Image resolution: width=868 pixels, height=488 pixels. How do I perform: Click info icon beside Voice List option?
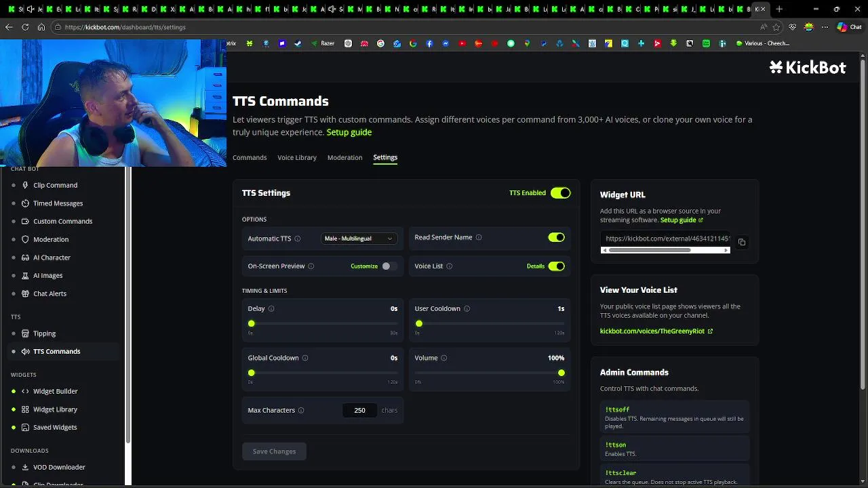click(449, 266)
